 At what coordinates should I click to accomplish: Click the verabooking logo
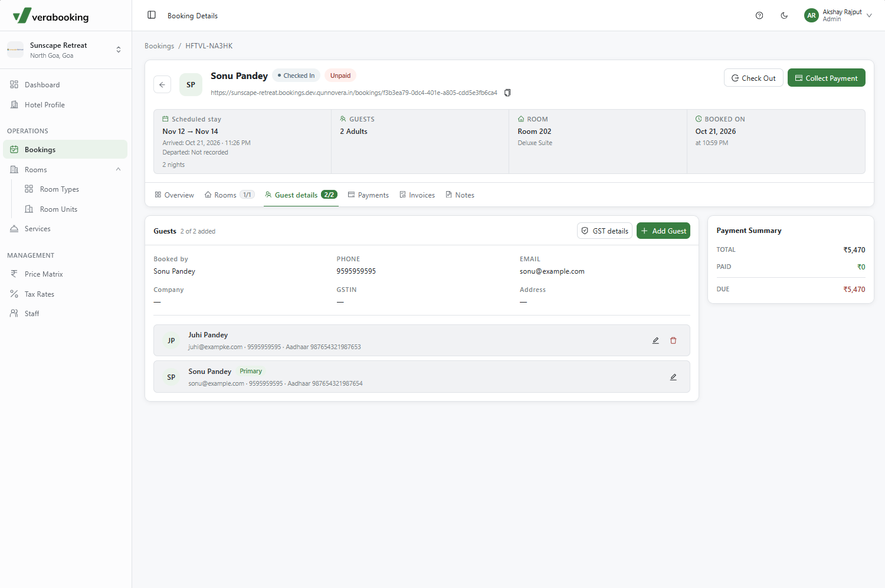(x=51, y=16)
